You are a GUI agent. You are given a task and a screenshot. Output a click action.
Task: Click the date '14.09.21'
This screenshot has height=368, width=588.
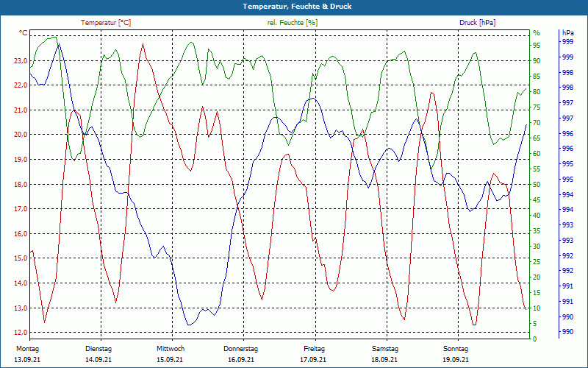click(98, 360)
